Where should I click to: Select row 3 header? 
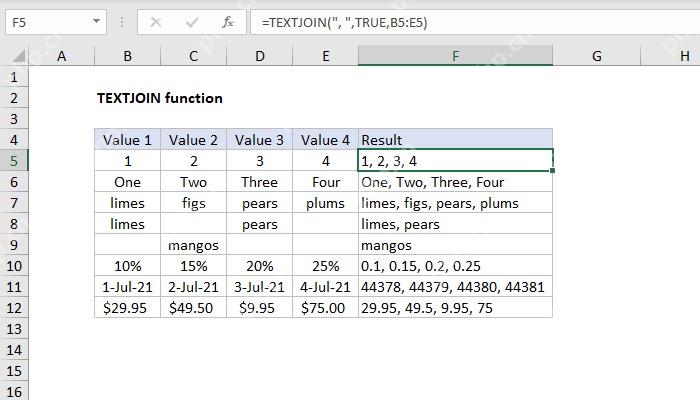coord(14,119)
